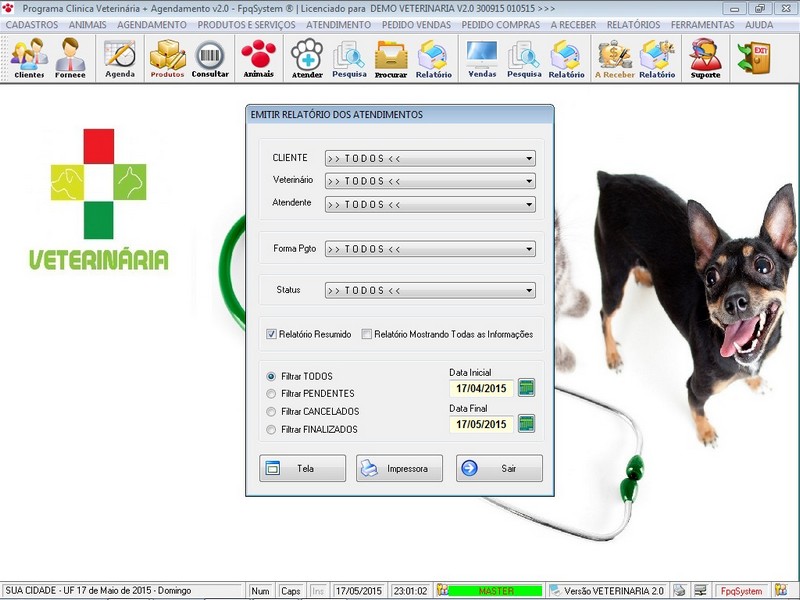This screenshot has height=600, width=800.
Task: Click the Procurar file drawer icon
Action: pyautogui.click(x=391, y=58)
